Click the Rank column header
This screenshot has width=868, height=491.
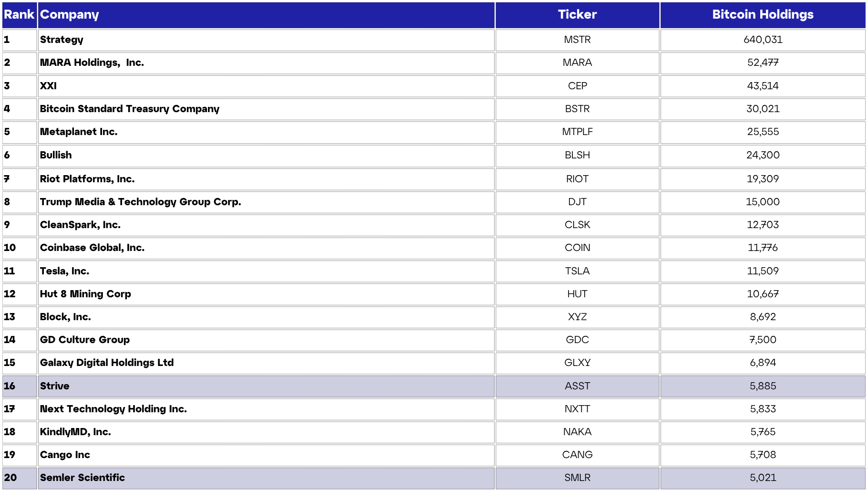click(19, 15)
